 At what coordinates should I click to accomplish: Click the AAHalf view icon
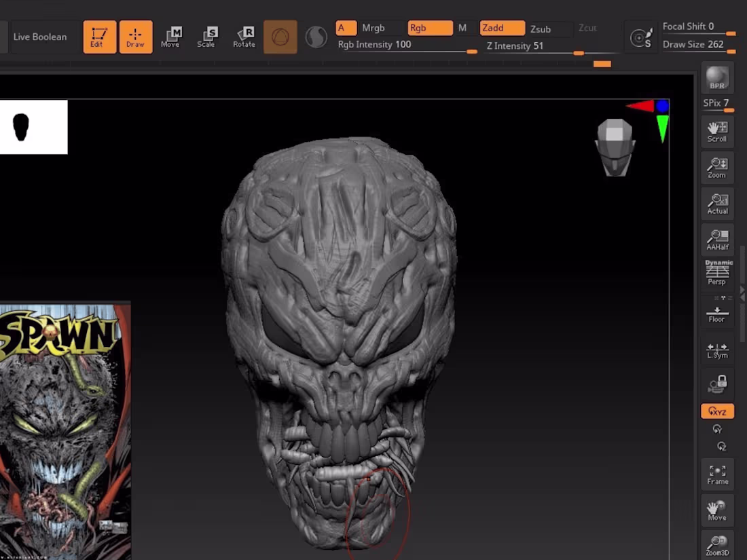click(x=717, y=238)
